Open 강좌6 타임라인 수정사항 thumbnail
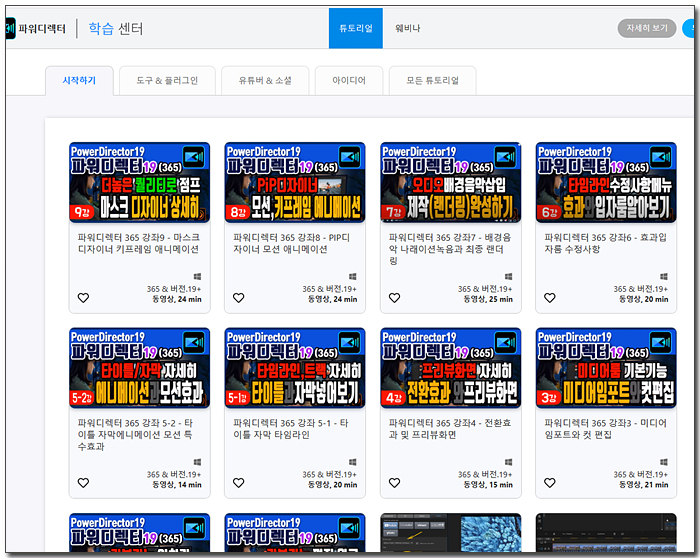The height and width of the screenshot is (558, 700). [606, 182]
